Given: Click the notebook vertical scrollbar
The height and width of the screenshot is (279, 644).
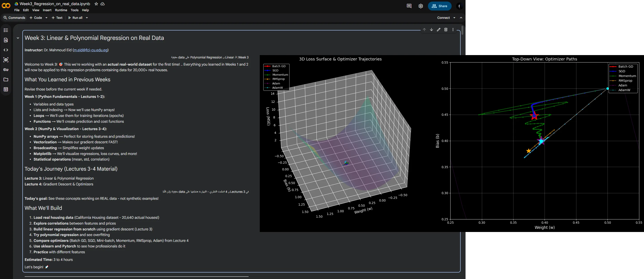Looking at the screenshot, I should click(x=462, y=30).
